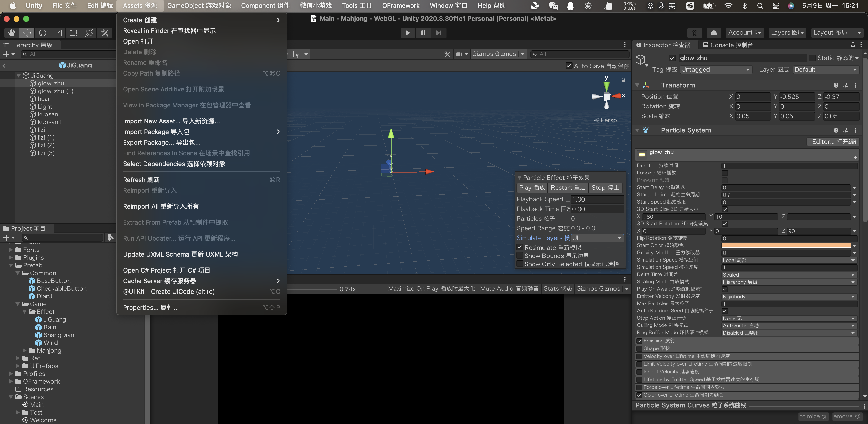The image size is (868, 424).
Task: Select the Scale tool
Action: [58, 33]
